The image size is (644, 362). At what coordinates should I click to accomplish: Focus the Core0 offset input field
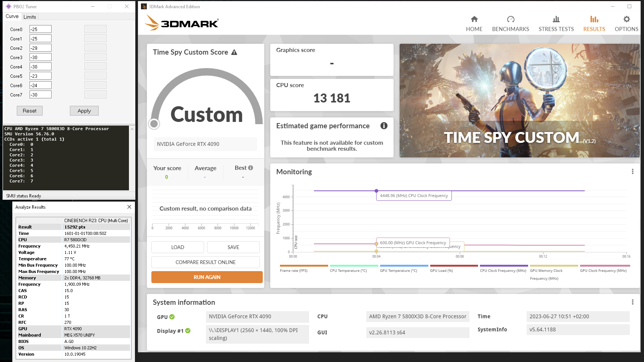point(40,29)
